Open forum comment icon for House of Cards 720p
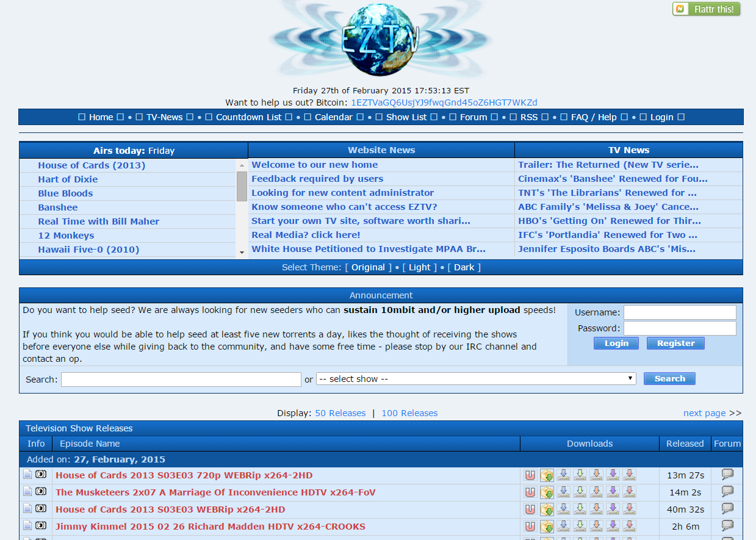The height and width of the screenshot is (540, 756). pos(727,474)
